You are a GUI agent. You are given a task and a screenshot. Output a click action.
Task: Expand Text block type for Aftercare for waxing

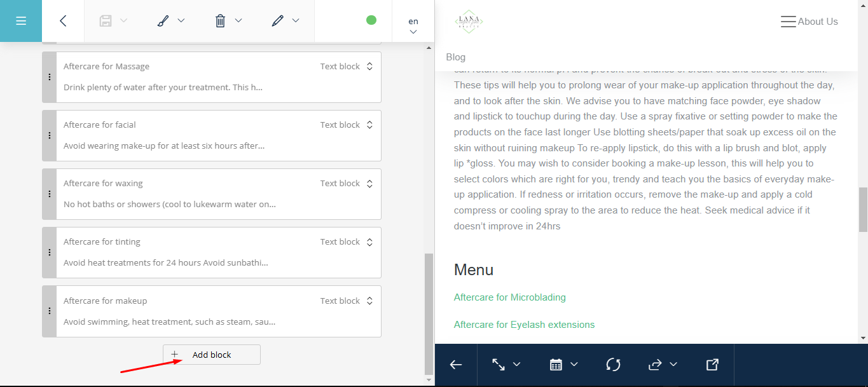(x=369, y=184)
